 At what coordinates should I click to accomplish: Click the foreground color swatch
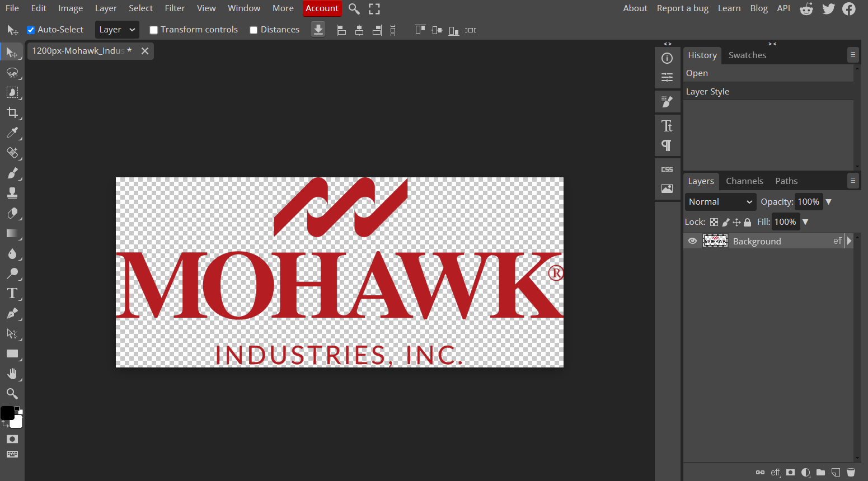tap(7, 413)
